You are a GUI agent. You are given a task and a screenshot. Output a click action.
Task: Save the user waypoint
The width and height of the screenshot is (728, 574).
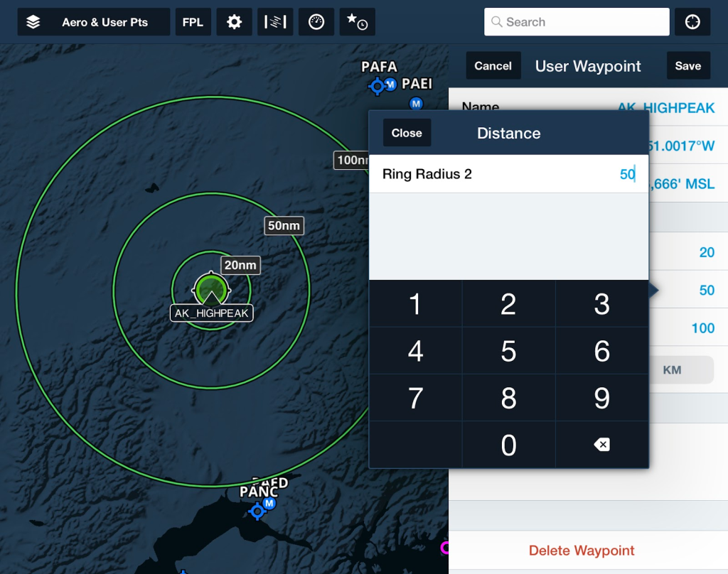(x=688, y=65)
